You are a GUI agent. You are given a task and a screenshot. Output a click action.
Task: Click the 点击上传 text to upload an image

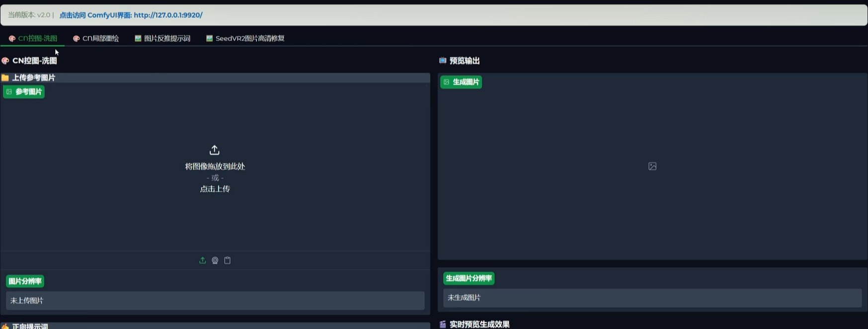point(215,189)
